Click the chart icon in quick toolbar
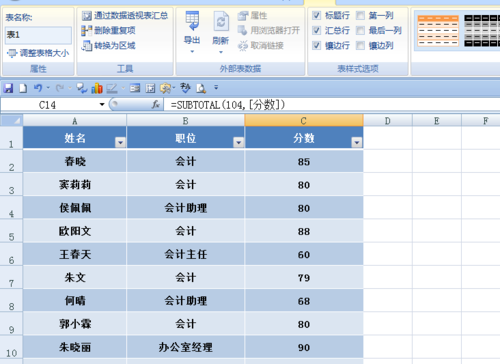The height and width of the screenshot is (364, 500). pos(97,88)
